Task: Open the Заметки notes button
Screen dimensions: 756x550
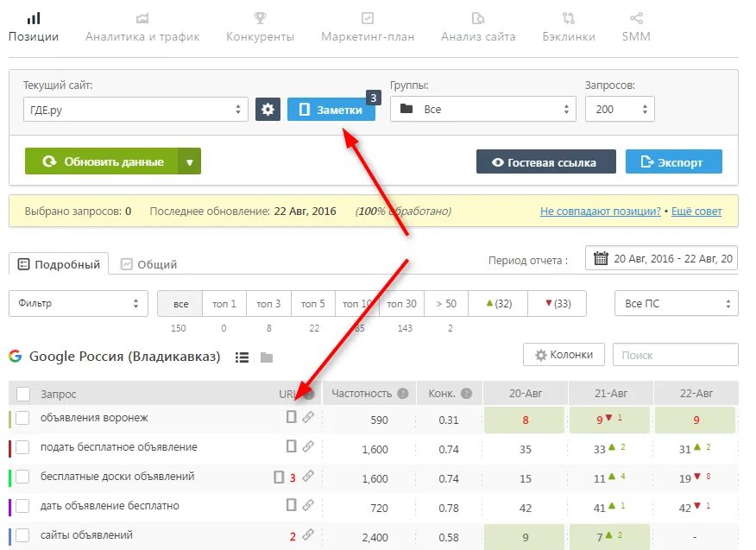Action: [x=331, y=110]
